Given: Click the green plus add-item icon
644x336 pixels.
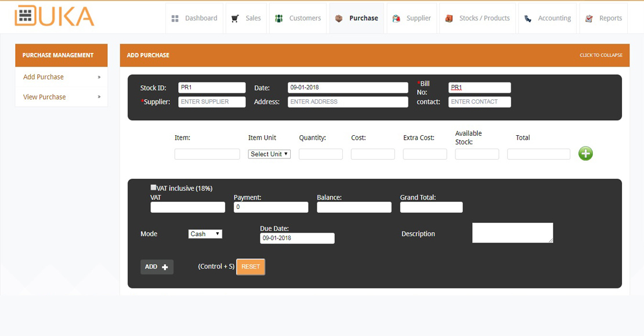Looking at the screenshot, I should [585, 154].
